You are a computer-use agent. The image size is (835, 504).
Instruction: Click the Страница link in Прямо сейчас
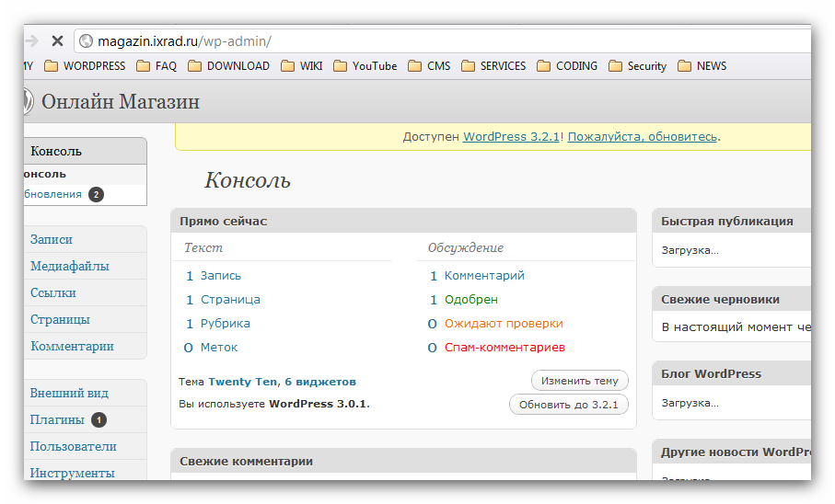(x=230, y=300)
